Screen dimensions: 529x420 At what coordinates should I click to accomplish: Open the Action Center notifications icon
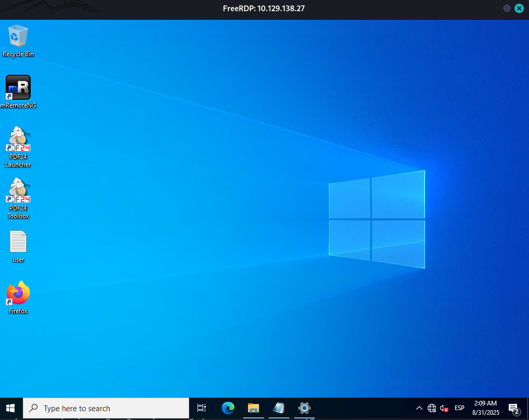pyautogui.click(x=514, y=408)
